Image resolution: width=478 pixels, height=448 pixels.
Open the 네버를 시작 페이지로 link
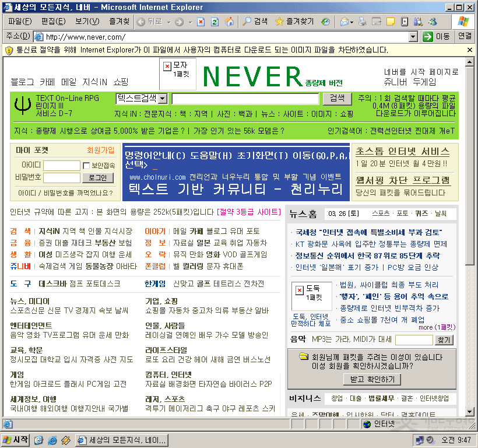(421, 72)
